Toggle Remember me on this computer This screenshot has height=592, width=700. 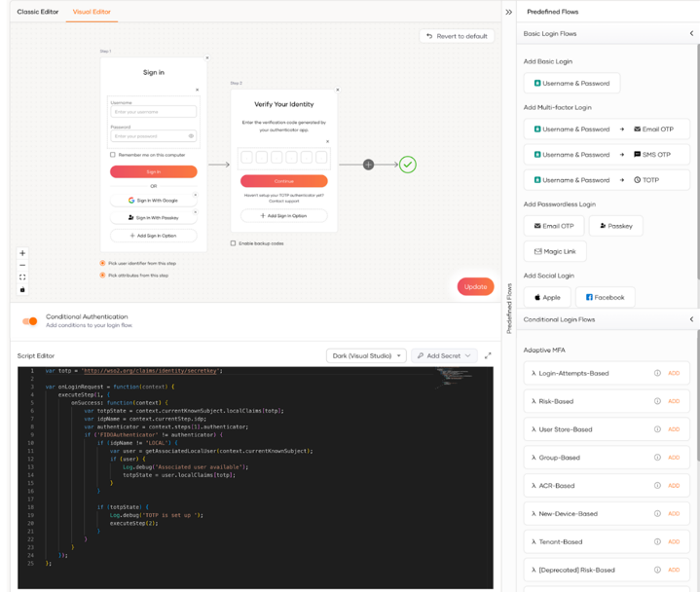[x=113, y=155]
